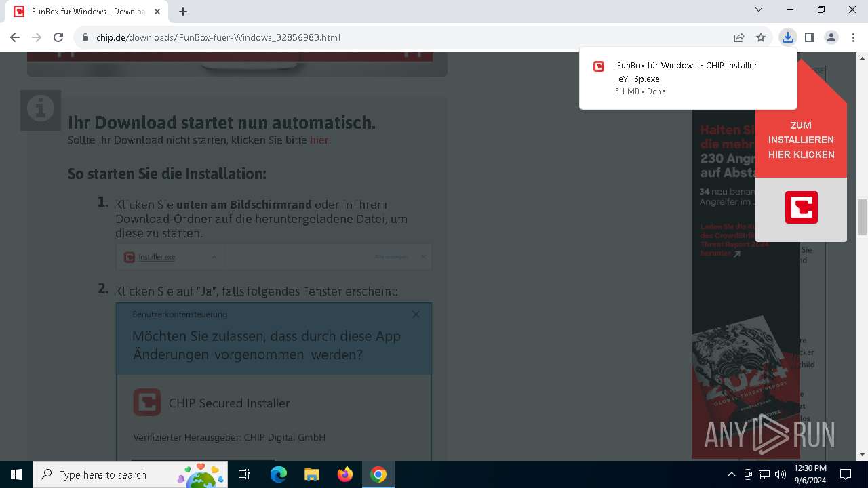
Task: Open the Chrome three-dot menu
Action: pos(853,37)
